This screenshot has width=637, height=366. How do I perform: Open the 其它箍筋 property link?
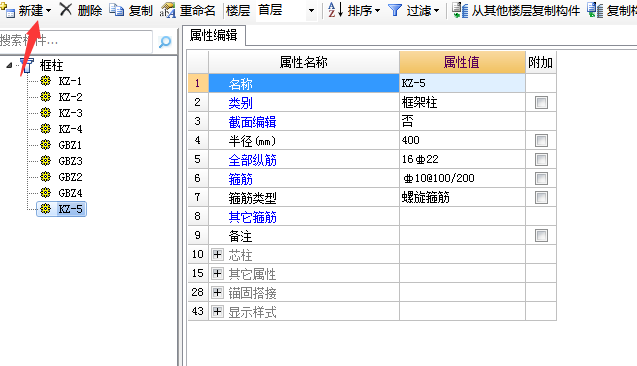(x=252, y=217)
